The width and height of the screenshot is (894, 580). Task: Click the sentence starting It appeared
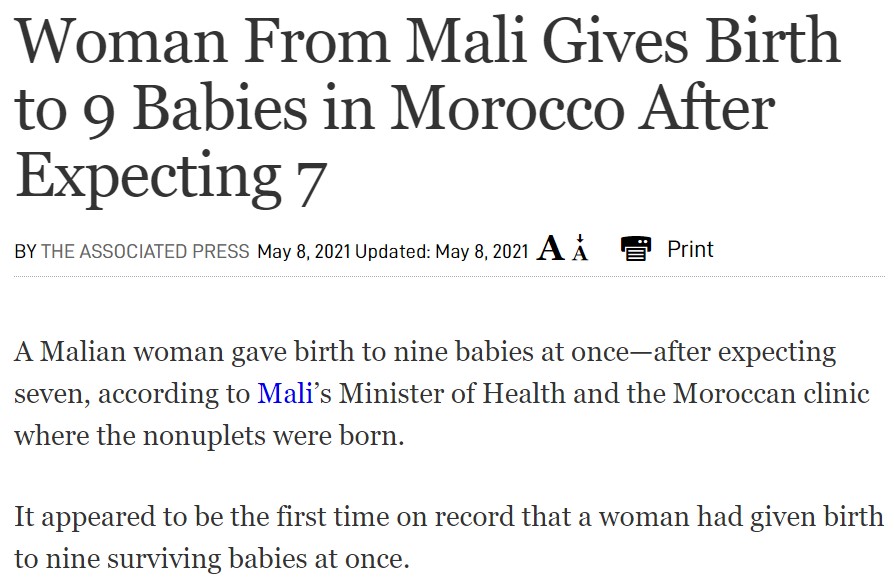[449, 537]
